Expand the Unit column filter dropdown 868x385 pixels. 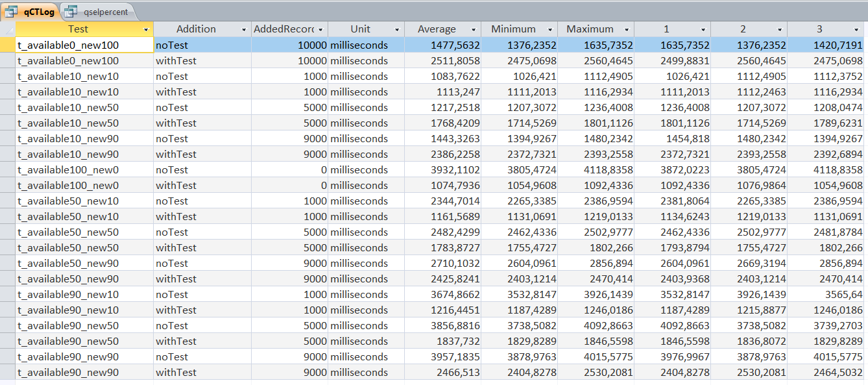click(398, 30)
